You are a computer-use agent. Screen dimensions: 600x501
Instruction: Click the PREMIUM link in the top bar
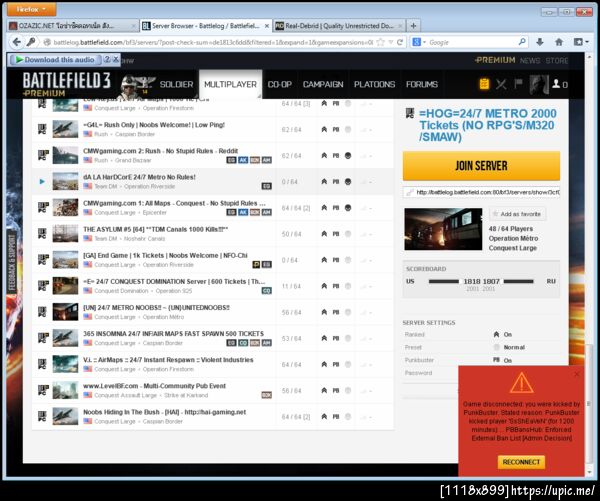click(495, 60)
